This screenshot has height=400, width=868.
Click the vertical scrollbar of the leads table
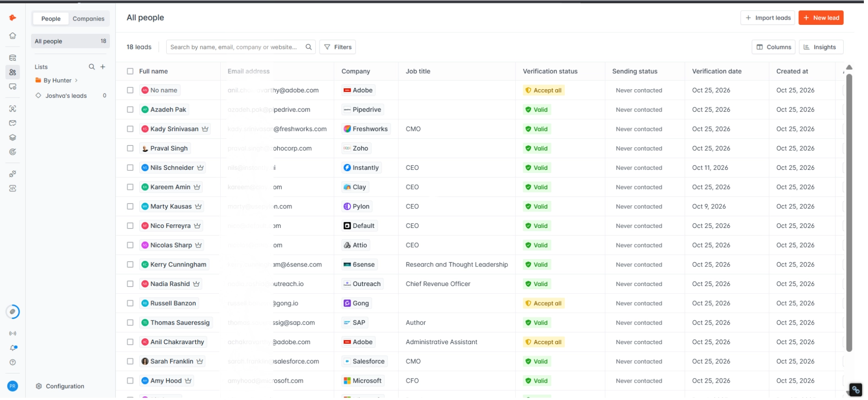[x=849, y=213]
